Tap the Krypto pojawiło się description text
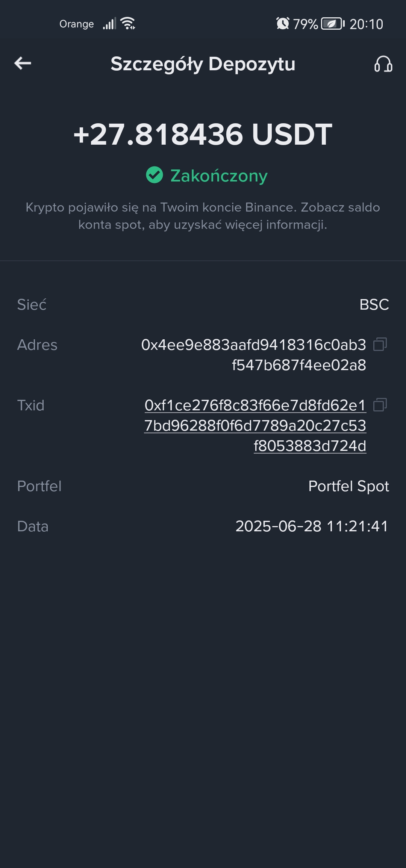This screenshot has width=406, height=868. click(203, 216)
